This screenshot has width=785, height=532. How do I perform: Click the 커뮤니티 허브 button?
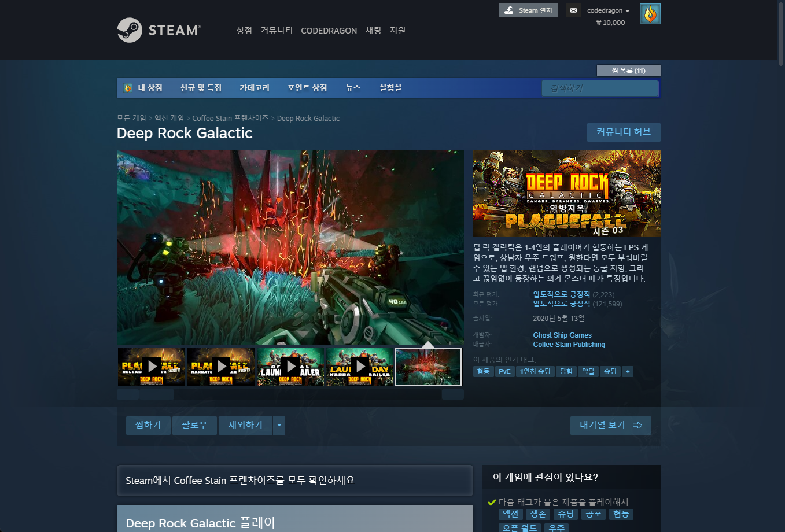pyautogui.click(x=624, y=132)
